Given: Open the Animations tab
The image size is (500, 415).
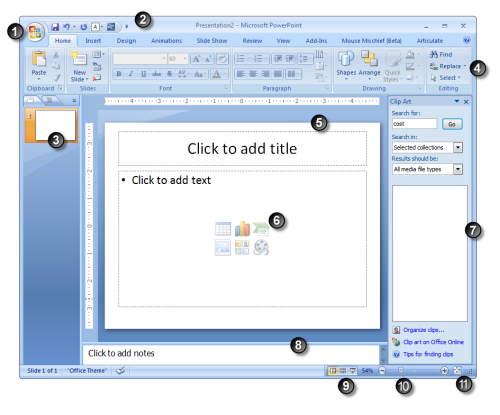Looking at the screenshot, I should click(167, 41).
